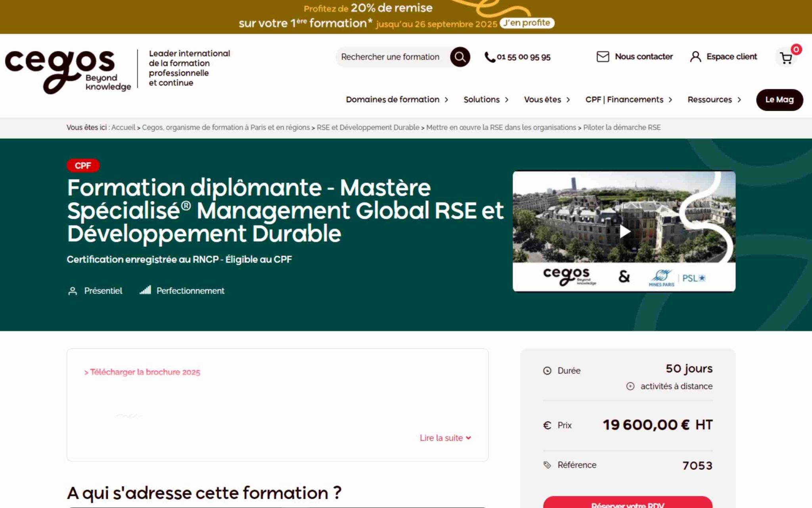Click the clock icon beside Durée
Image resolution: width=812 pixels, height=508 pixels.
point(547,371)
